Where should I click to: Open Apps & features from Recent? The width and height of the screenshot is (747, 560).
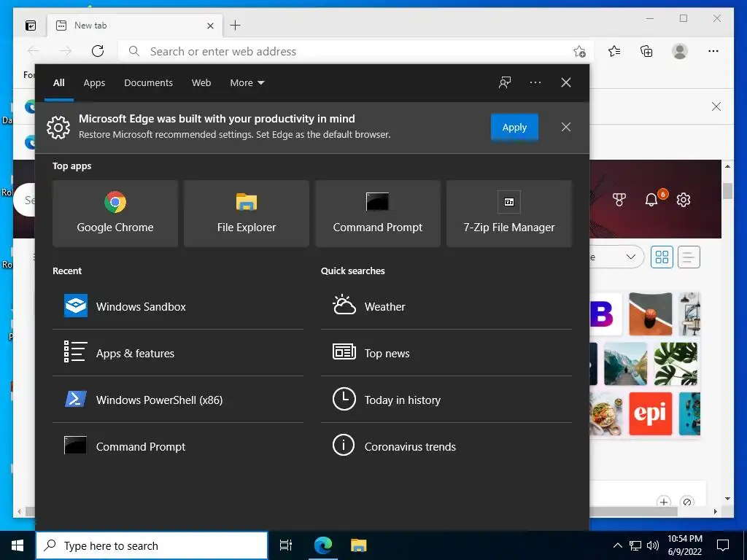tap(178, 353)
